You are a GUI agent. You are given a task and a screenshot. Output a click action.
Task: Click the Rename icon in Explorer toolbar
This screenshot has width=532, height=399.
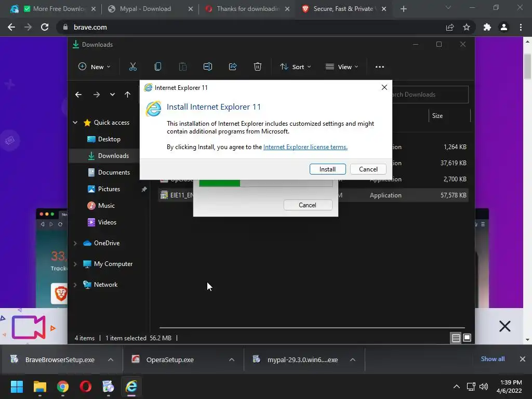coord(208,67)
